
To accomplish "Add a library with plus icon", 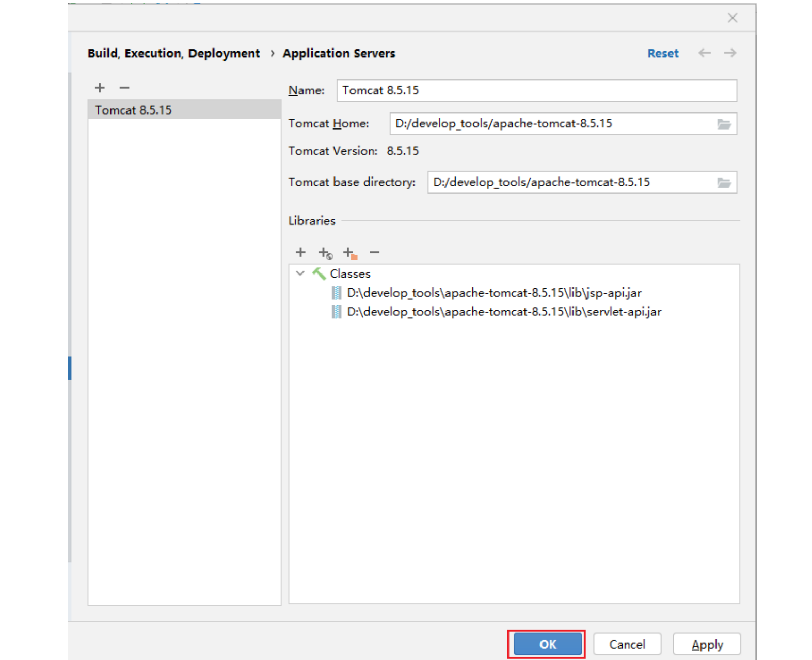I will click(300, 252).
